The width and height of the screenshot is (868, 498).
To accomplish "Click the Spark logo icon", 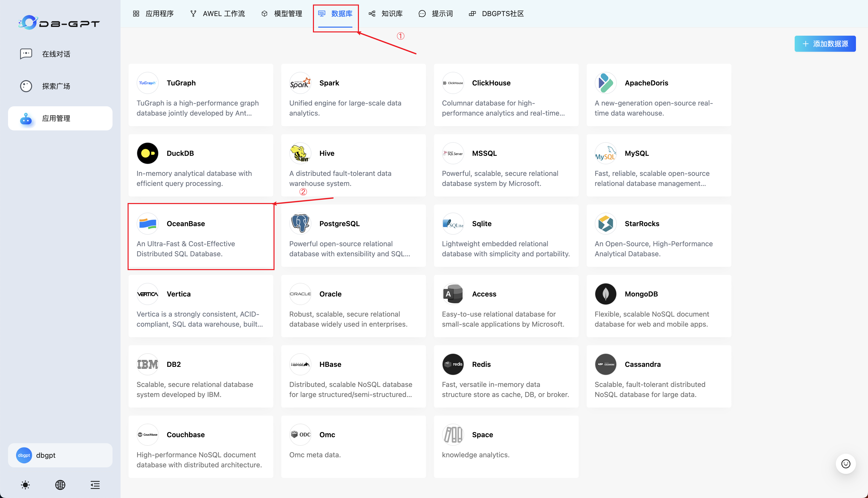I will pos(300,83).
